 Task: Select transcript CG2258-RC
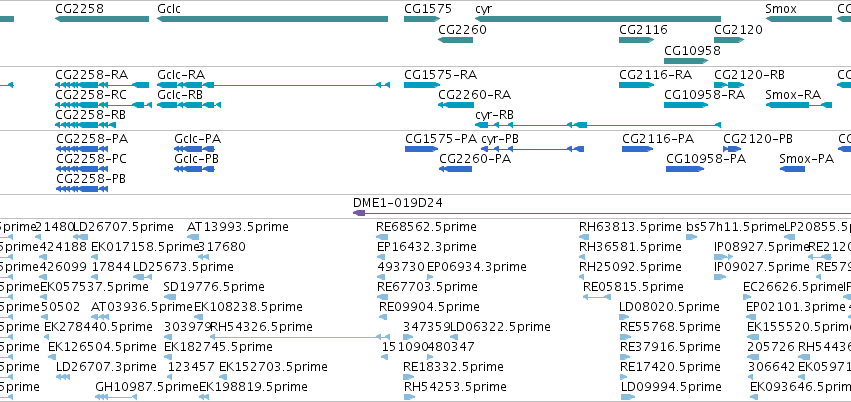91,95
